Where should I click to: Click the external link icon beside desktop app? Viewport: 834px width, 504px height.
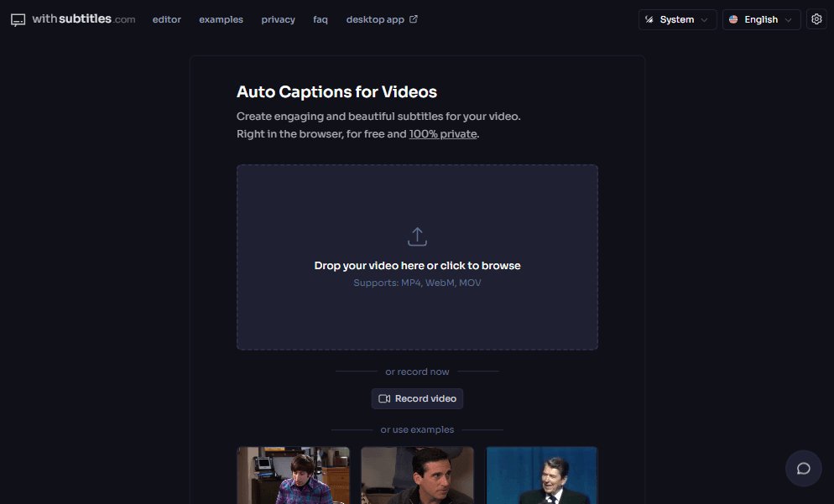tap(414, 19)
